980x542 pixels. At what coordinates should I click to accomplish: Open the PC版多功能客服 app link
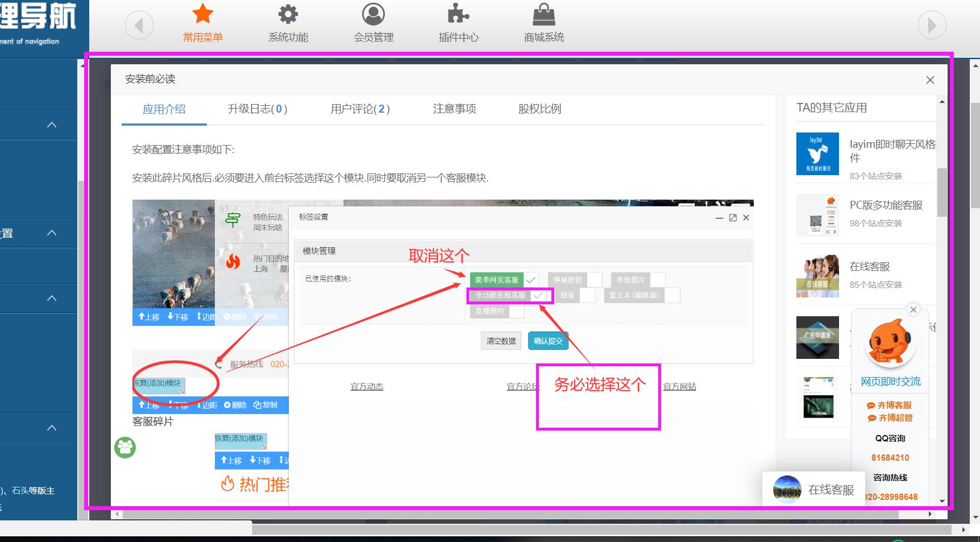[886, 205]
